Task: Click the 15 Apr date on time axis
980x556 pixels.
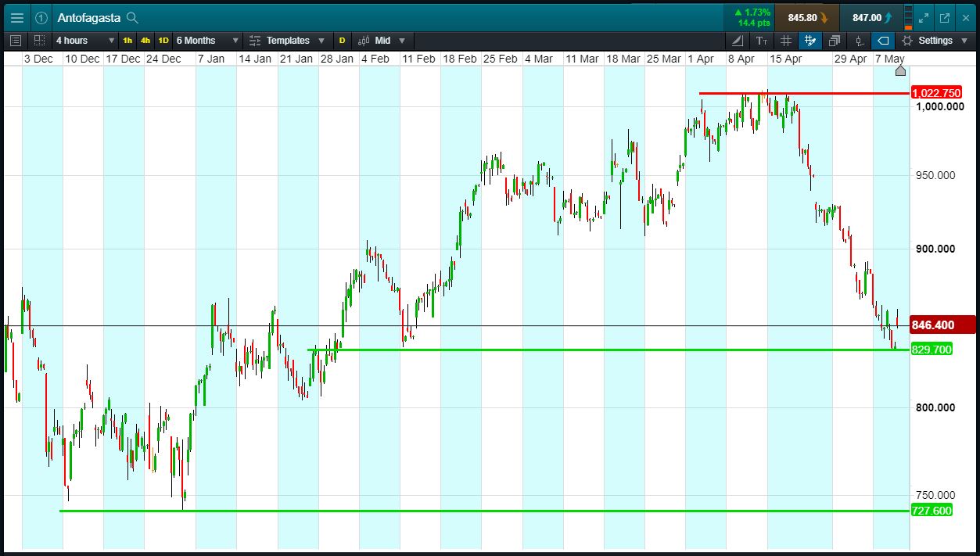Action: pos(785,59)
